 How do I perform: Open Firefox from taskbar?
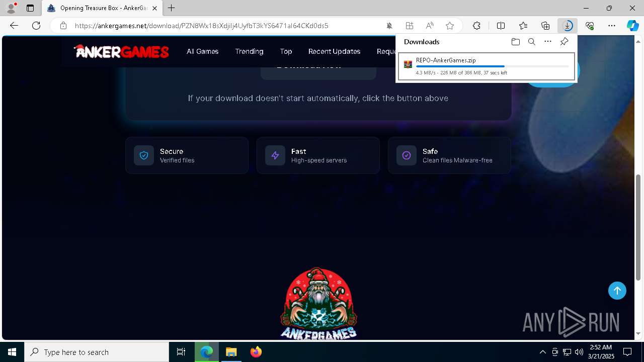256,352
